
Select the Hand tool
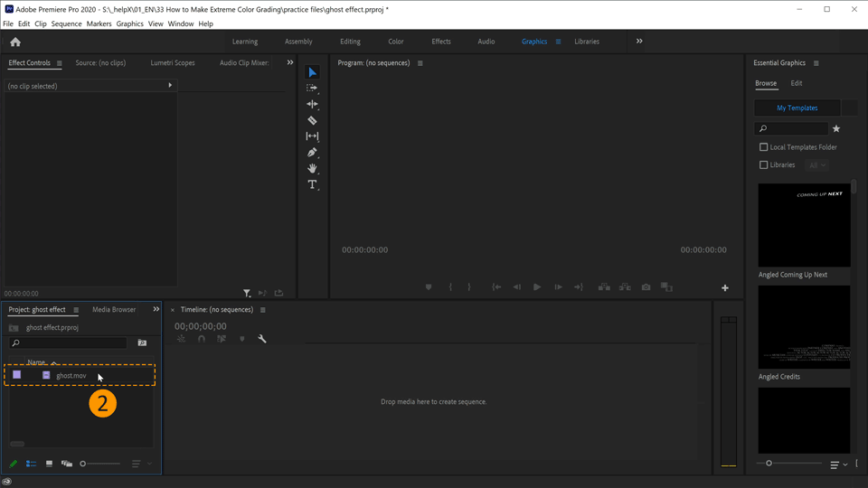point(312,168)
